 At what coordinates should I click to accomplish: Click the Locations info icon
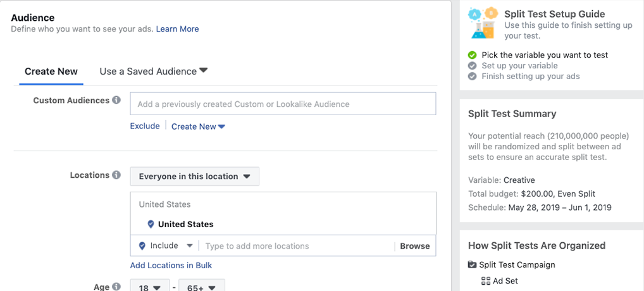click(x=116, y=175)
